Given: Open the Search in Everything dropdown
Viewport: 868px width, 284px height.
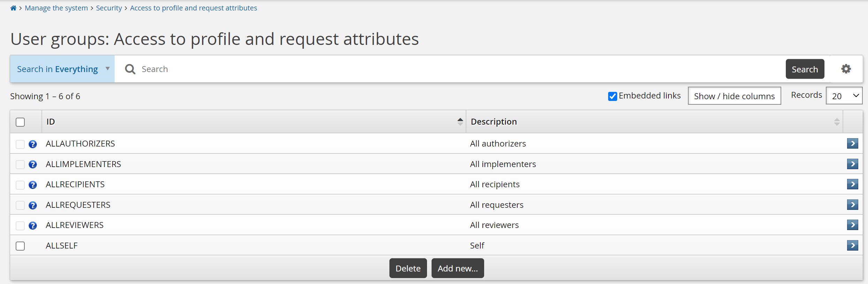Looking at the screenshot, I should coord(62,69).
